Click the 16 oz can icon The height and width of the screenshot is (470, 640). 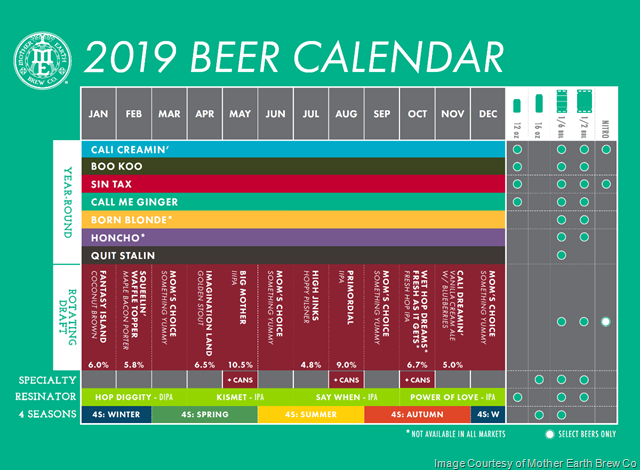click(x=539, y=103)
